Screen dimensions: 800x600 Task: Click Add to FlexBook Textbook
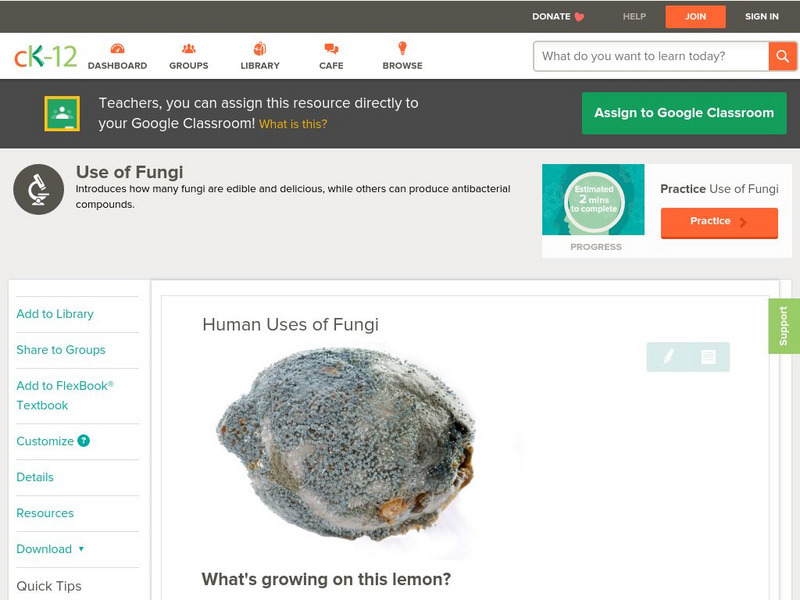65,395
